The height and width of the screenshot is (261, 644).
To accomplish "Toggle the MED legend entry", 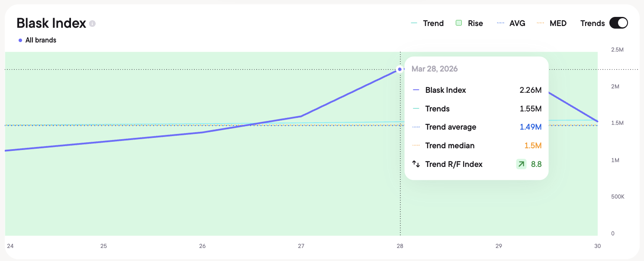I will coord(551,23).
